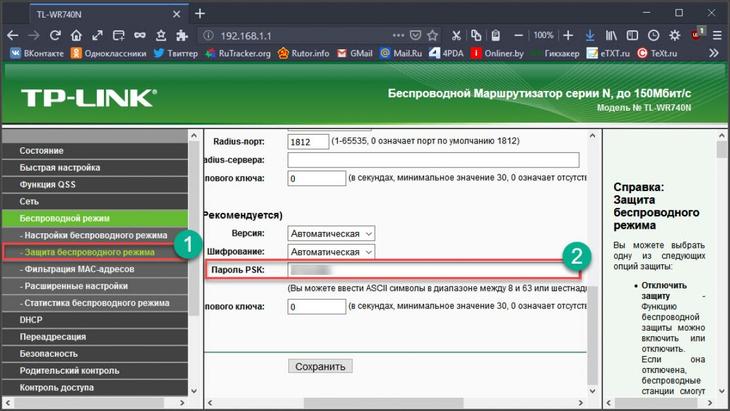Open the browser home page

pyautogui.click(x=76, y=35)
